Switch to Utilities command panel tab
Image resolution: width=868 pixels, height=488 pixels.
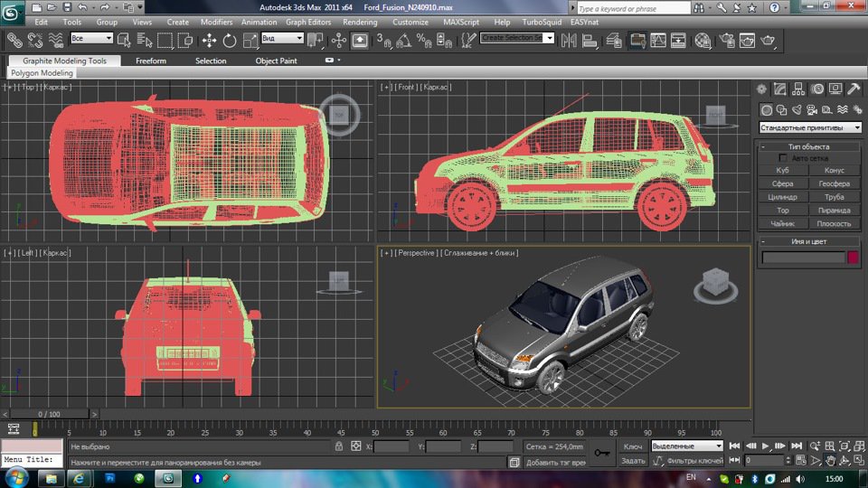click(854, 89)
